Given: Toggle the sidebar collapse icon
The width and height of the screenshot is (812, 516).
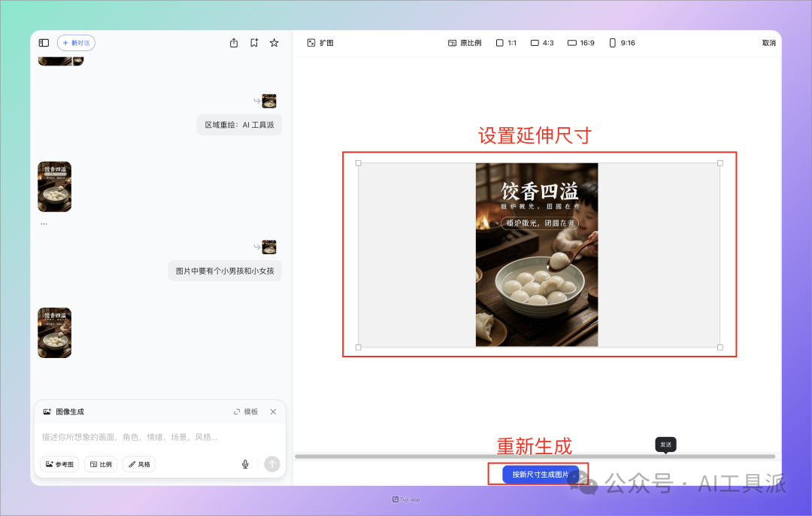Looking at the screenshot, I should (x=44, y=43).
